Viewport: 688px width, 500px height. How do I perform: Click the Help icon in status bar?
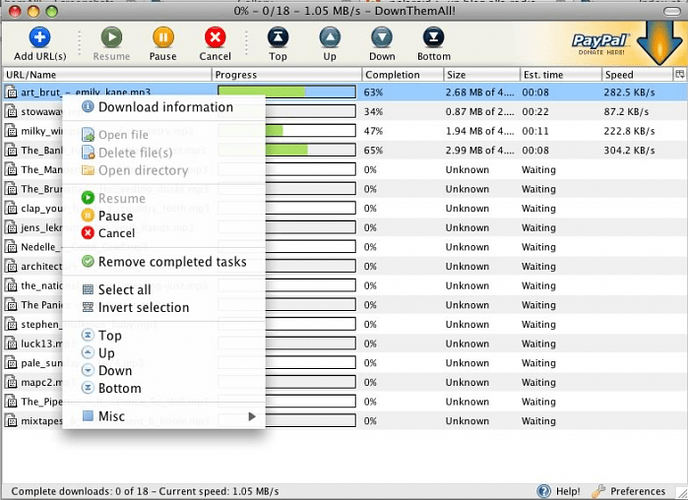tap(544, 491)
